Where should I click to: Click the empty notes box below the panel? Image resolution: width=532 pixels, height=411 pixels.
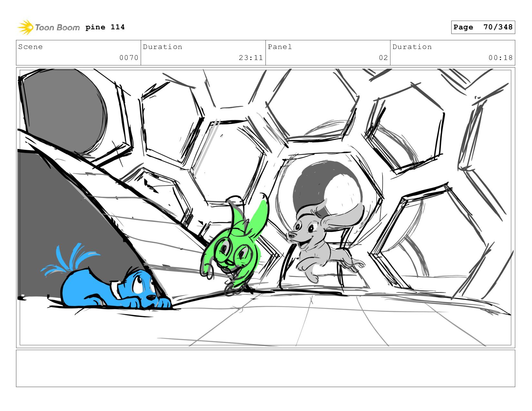coord(265,368)
